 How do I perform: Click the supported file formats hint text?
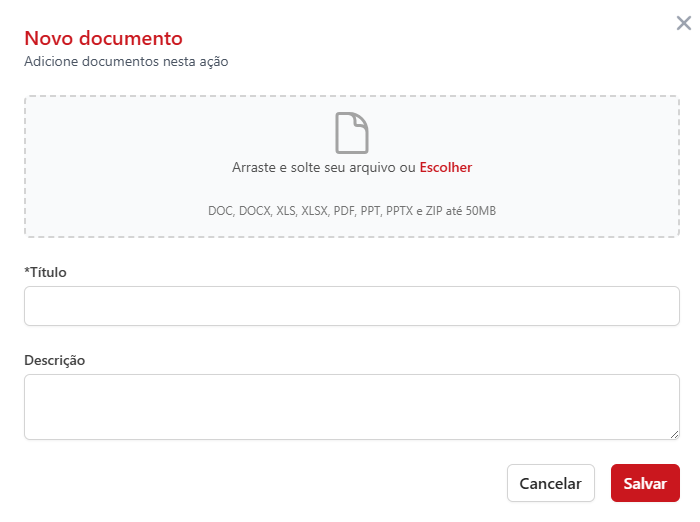pyautogui.click(x=352, y=211)
